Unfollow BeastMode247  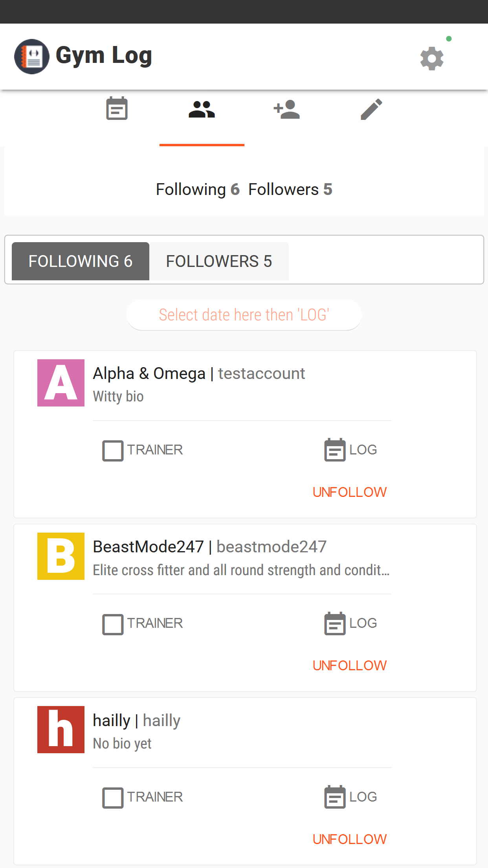click(x=350, y=666)
